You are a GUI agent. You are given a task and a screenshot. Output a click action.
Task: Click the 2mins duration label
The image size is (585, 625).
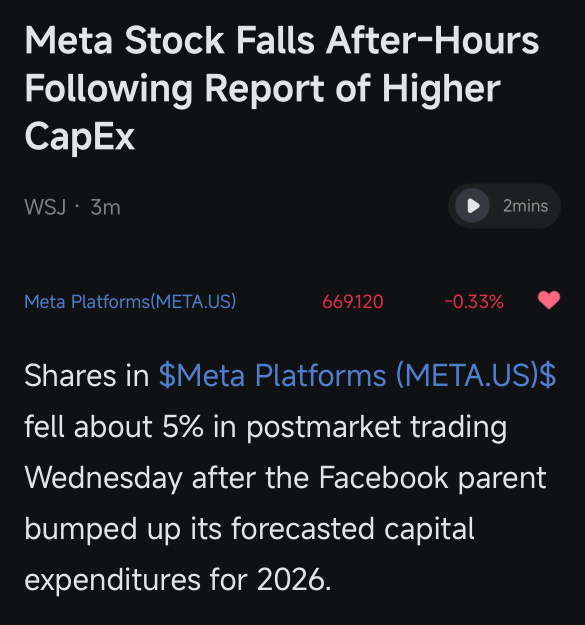pos(525,206)
